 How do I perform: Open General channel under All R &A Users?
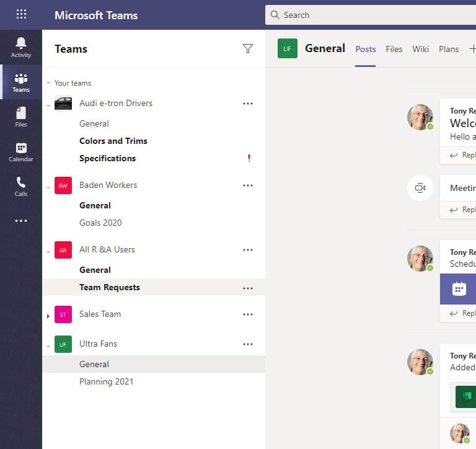95,270
